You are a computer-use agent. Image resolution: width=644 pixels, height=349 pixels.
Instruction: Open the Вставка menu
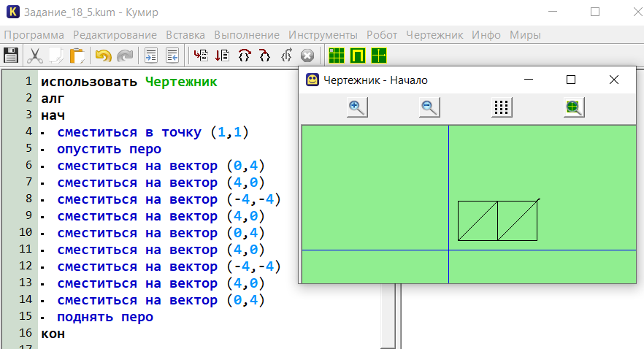[185, 35]
